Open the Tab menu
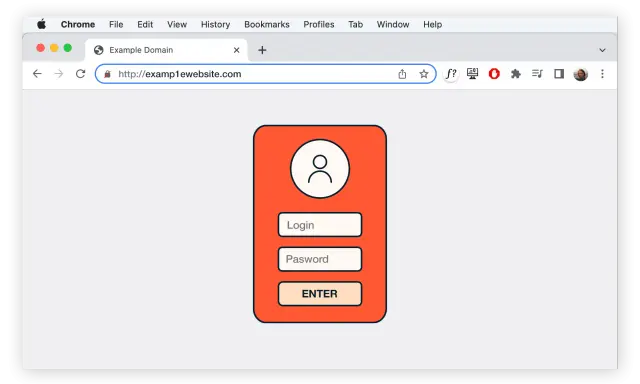 (x=355, y=24)
